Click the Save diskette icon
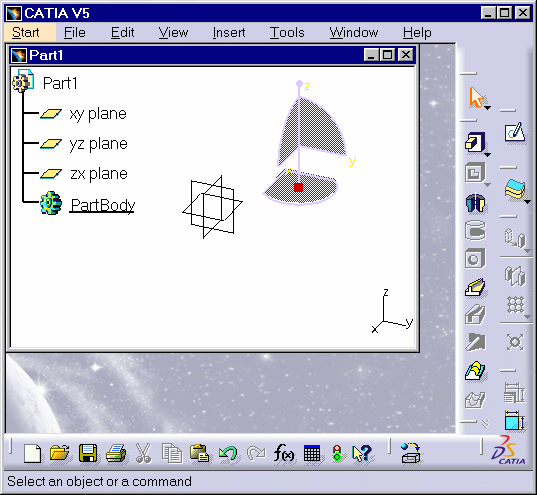This screenshot has width=537, height=495. [88, 453]
